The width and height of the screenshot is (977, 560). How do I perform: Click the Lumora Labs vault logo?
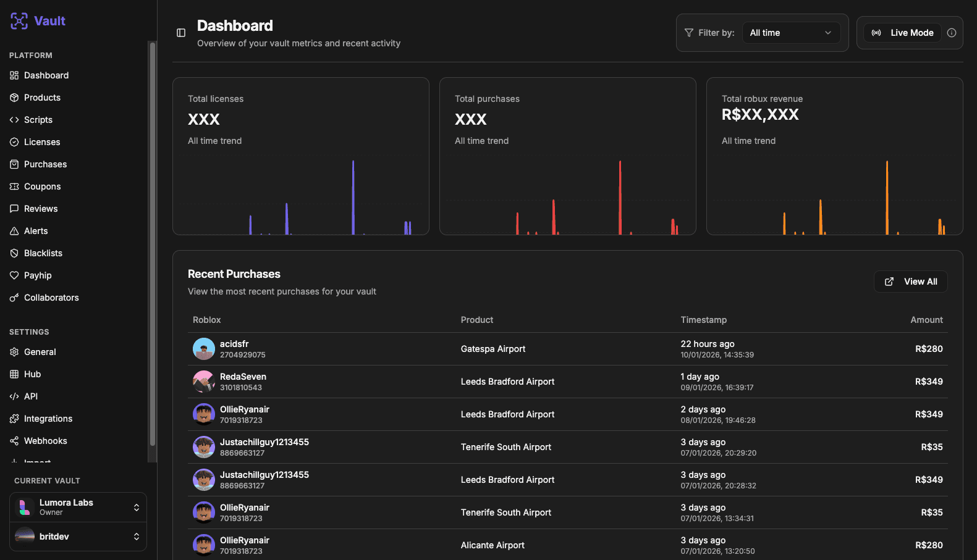click(25, 508)
